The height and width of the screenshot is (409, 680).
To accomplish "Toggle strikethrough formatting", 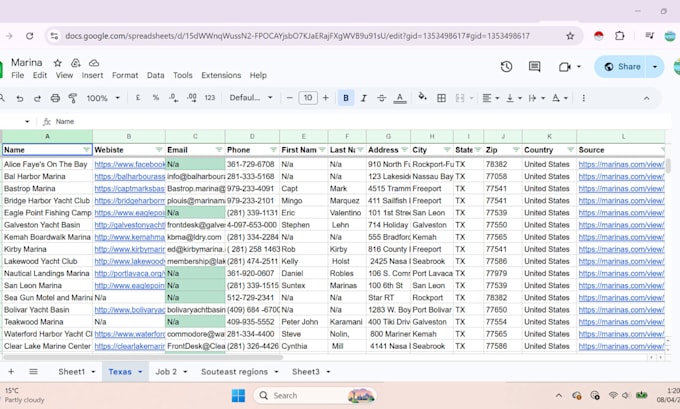I will [382, 98].
